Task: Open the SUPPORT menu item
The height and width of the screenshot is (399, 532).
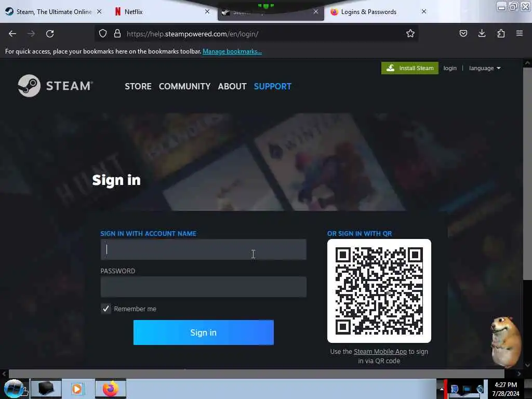Action: pyautogui.click(x=272, y=86)
